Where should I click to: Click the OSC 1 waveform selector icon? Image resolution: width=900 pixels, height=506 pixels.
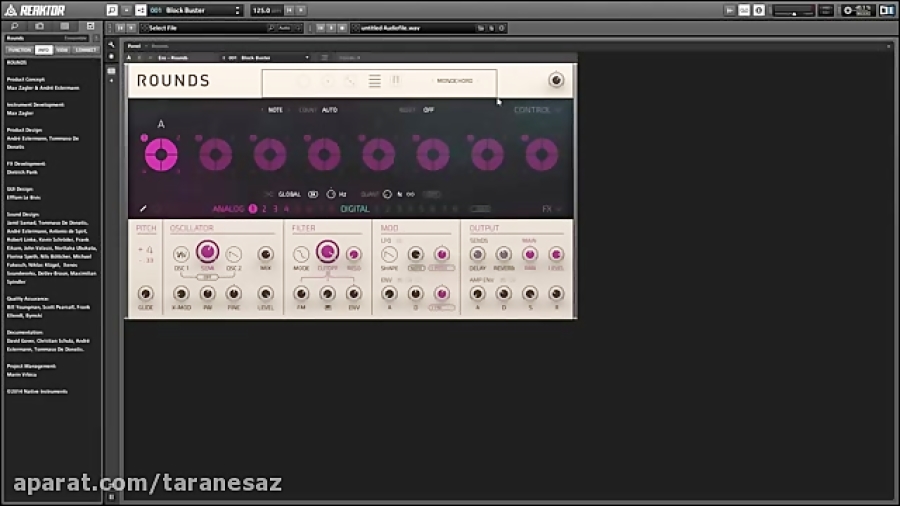tap(181, 254)
